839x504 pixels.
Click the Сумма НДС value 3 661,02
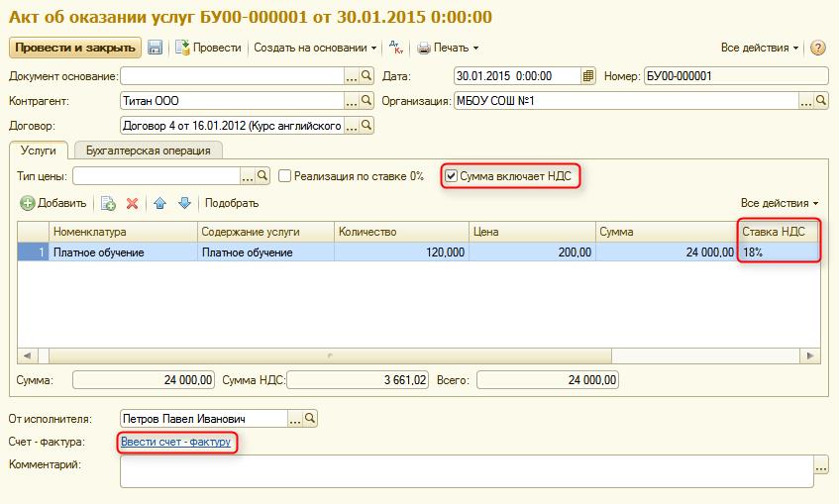pyautogui.click(x=358, y=380)
